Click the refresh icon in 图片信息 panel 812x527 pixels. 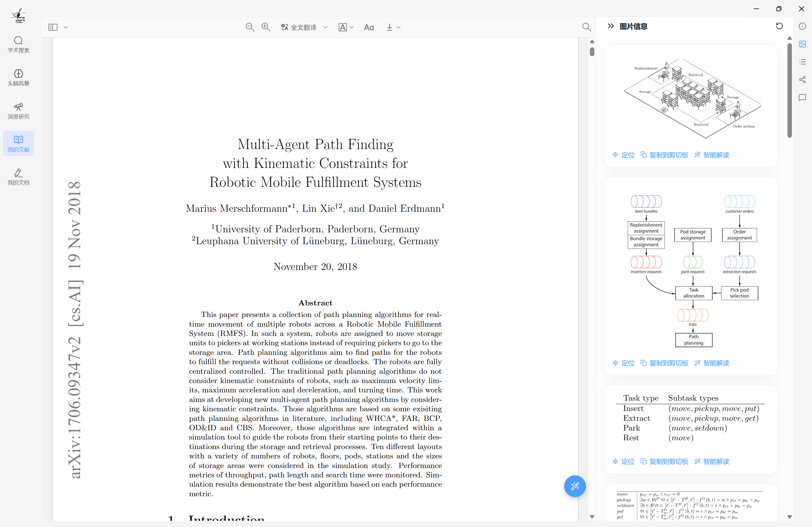(779, 26)
